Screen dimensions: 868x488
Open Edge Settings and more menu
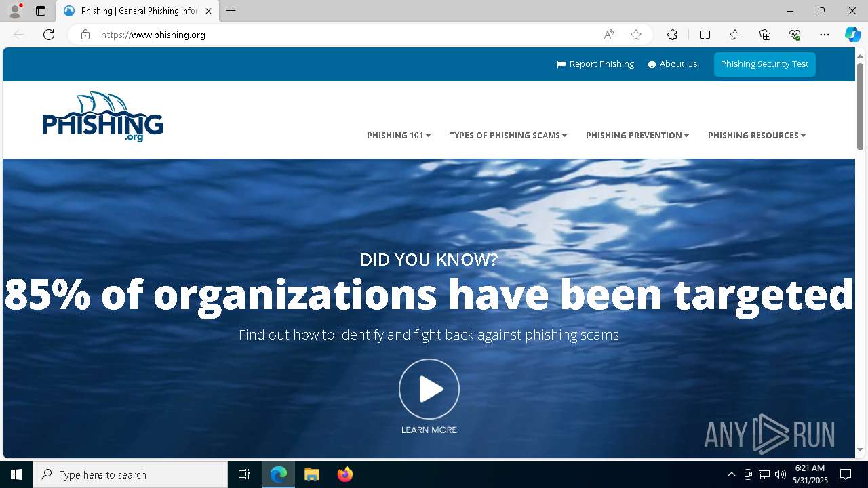[x=825, y=35]
